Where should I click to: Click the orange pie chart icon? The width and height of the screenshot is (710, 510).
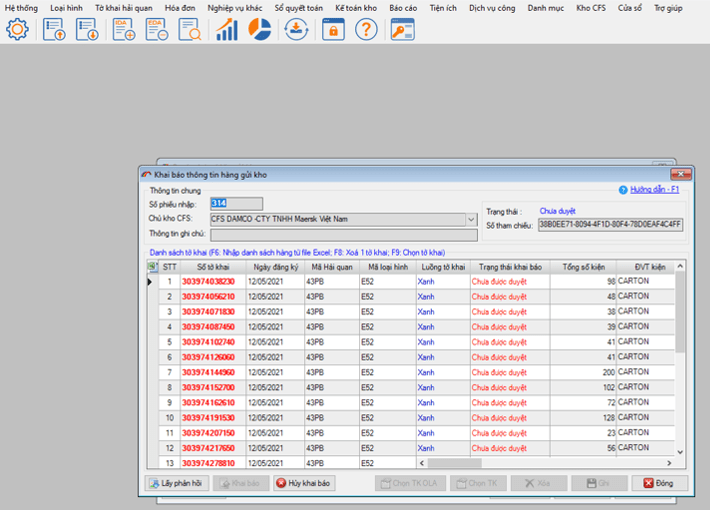coord(259,29)
